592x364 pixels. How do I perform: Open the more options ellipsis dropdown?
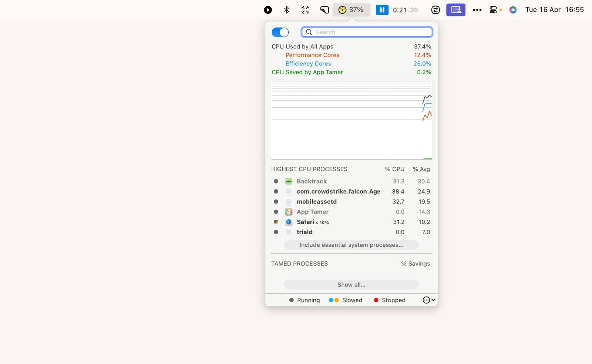point(429,300)
